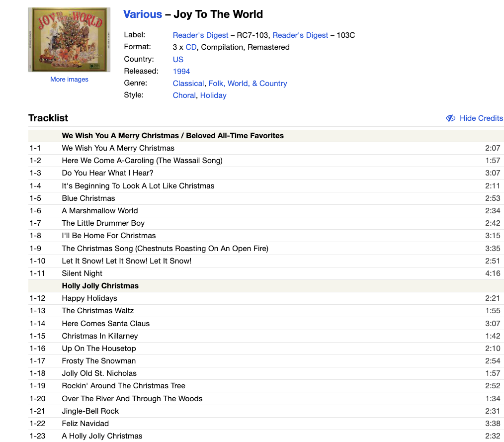This screenshot has height=442, width=504.
Task: Open the More images link
Action: 69,80
